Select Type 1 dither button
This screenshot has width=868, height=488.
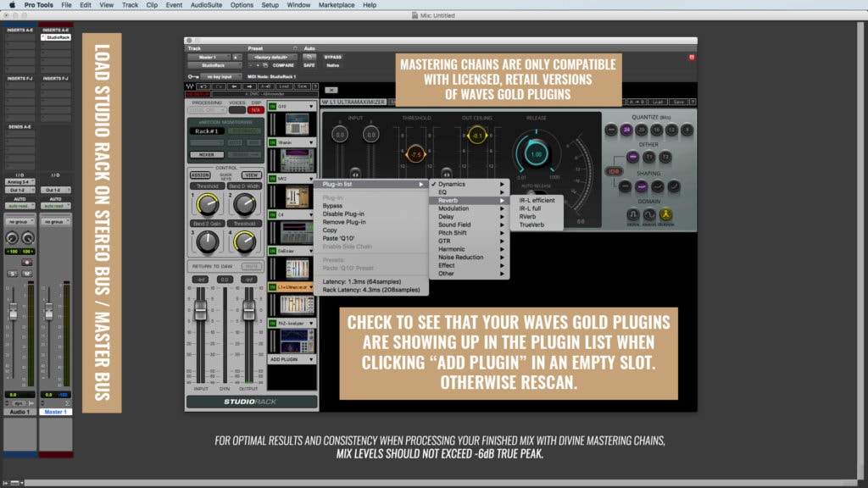pyautogui.click(x=649, y=157)
